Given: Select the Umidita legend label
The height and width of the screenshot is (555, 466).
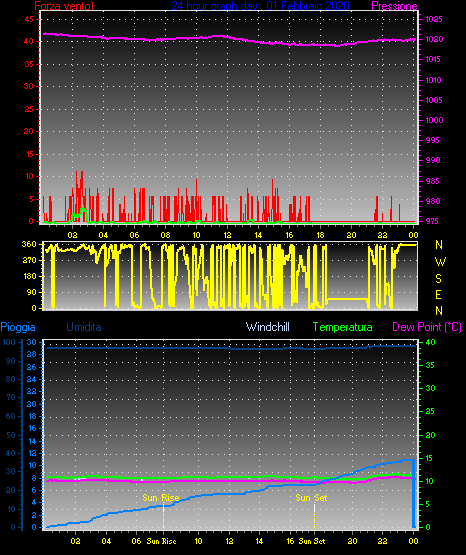Looking at the screenshot, I should coord(84,327).
